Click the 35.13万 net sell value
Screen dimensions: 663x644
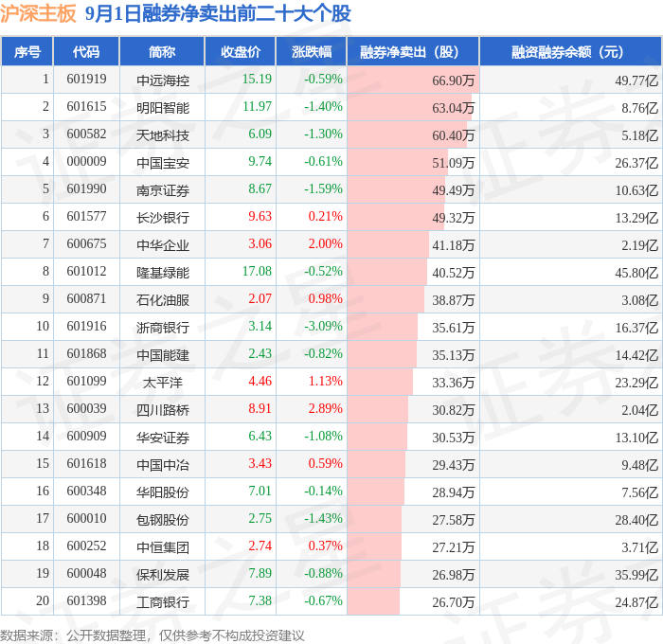coord(454,355)
